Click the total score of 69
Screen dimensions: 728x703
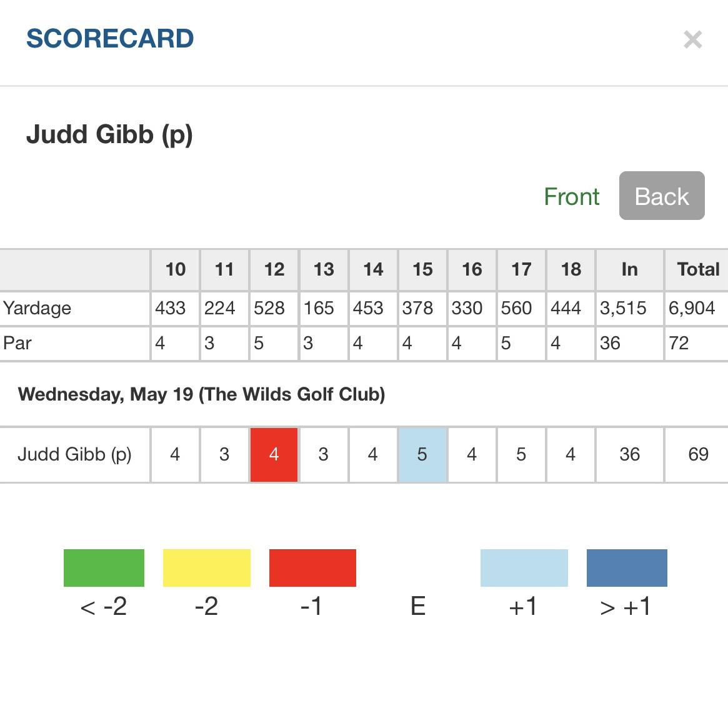tap(698, 454)
